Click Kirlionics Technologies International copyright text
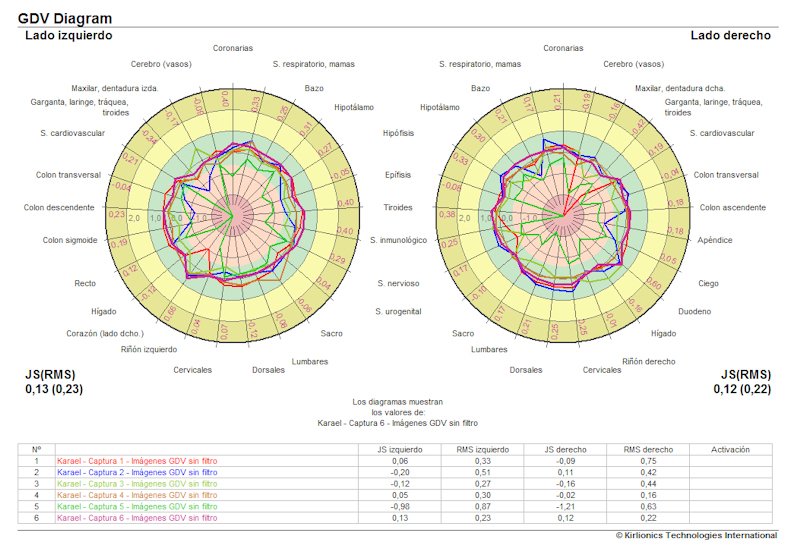Image resolution: width=788 pixels, height=549 pixels. tap(695, 537)
